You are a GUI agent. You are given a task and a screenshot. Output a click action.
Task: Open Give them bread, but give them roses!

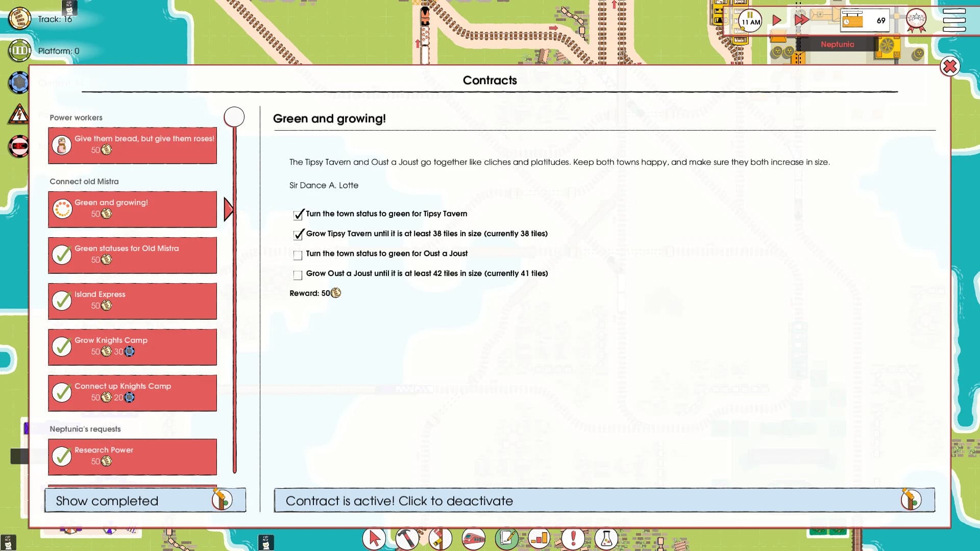(x=132, y=145)
